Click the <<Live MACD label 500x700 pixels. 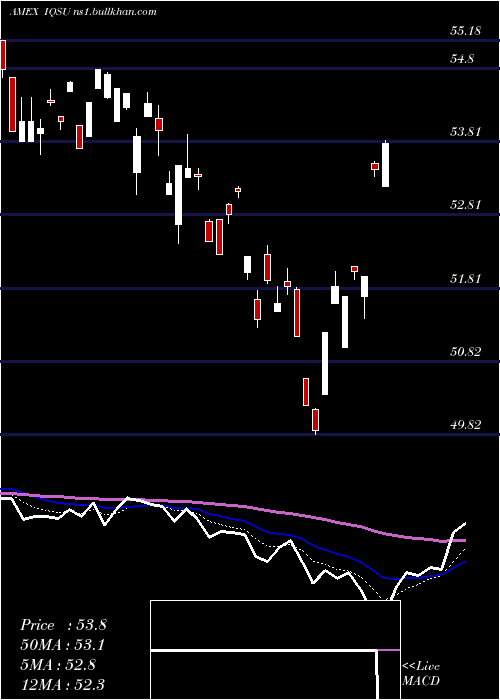[x=421, y=673]
